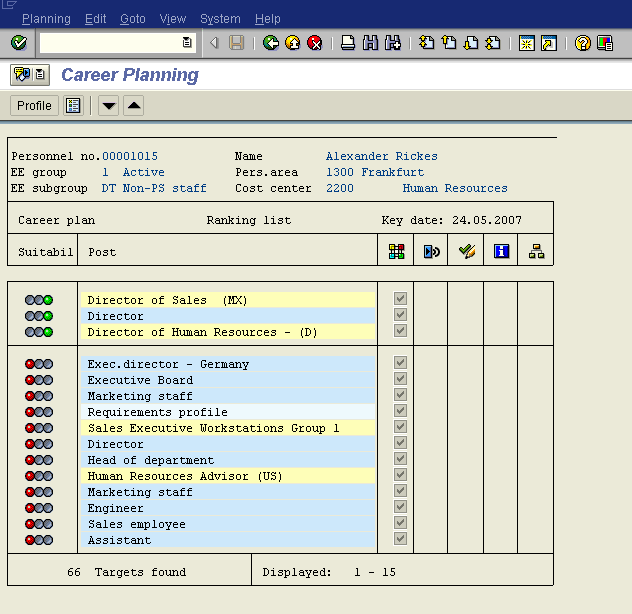Open the Edit menu
This screenshot has height=614, width=632.
click(96, 19)
